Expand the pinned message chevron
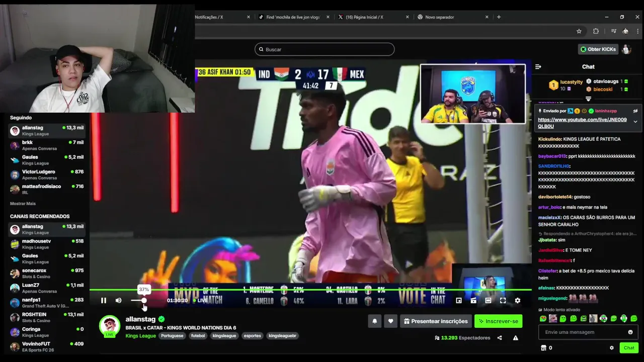Image resolution: width=644 pixels, height=362 pixels. tap(635, 122)
